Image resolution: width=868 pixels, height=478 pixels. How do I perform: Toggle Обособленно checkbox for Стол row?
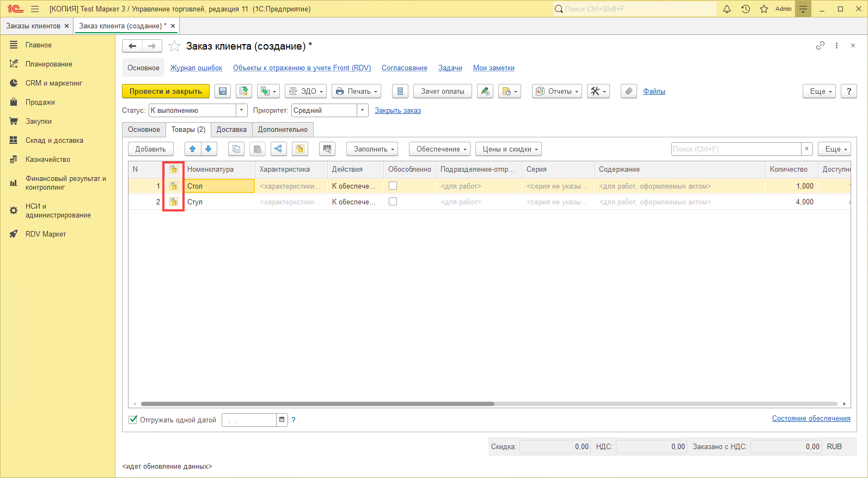(x=393, y=186)
